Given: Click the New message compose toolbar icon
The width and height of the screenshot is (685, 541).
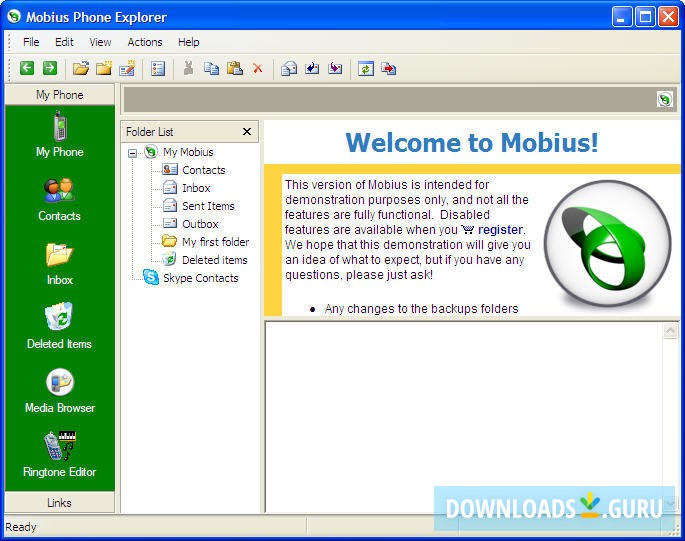Looking at the screenshot, I should tap(127, 68).
